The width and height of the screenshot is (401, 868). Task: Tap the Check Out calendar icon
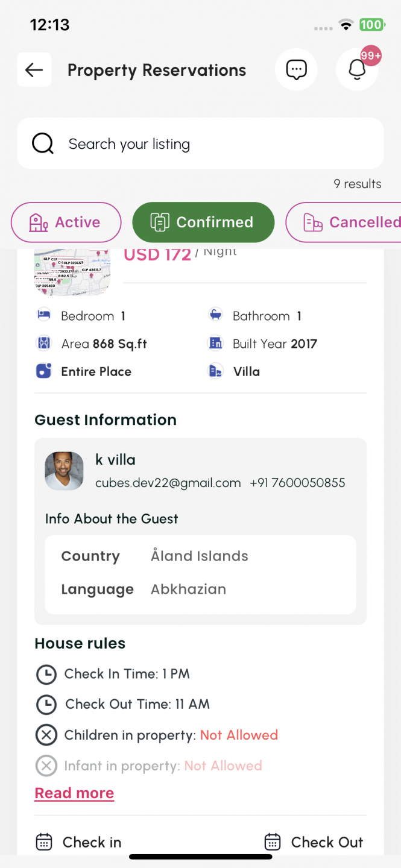273,841
